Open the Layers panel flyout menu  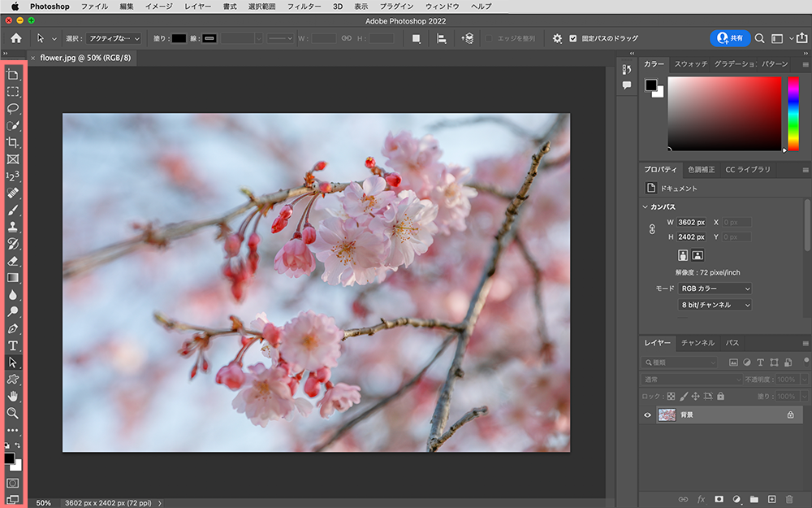click(806, 343)
